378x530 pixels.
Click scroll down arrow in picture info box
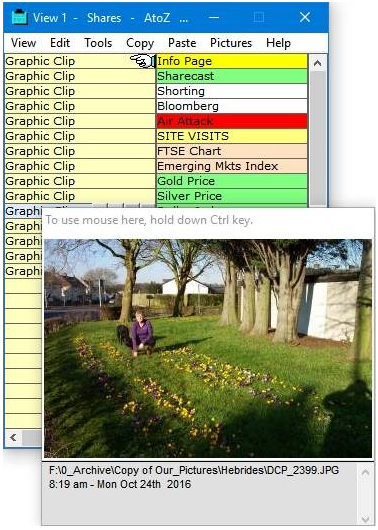365,519
